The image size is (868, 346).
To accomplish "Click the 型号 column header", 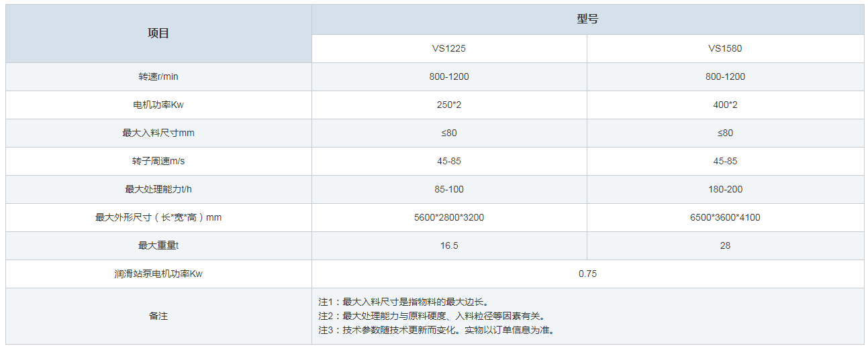I will pyautogui.click(x=587, y=19).
